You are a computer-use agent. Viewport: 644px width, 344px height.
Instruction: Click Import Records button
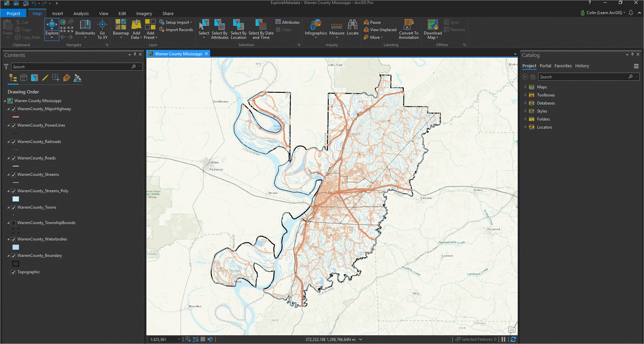pos(176,30)
